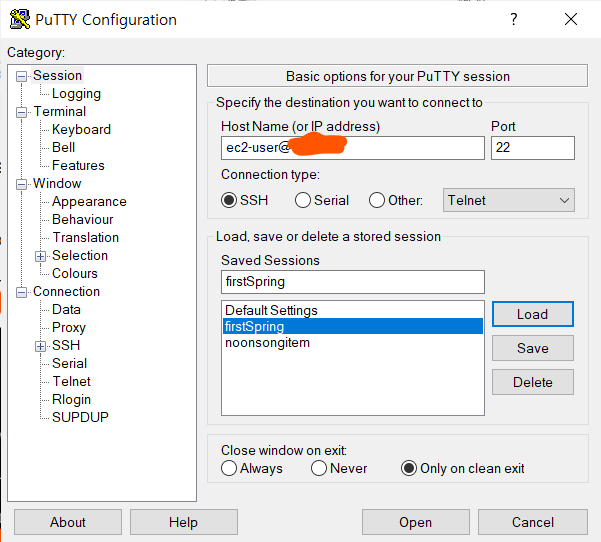Click the Host Name input field
Viewport: 601px width, 542px height.
(x=353, y=148)
